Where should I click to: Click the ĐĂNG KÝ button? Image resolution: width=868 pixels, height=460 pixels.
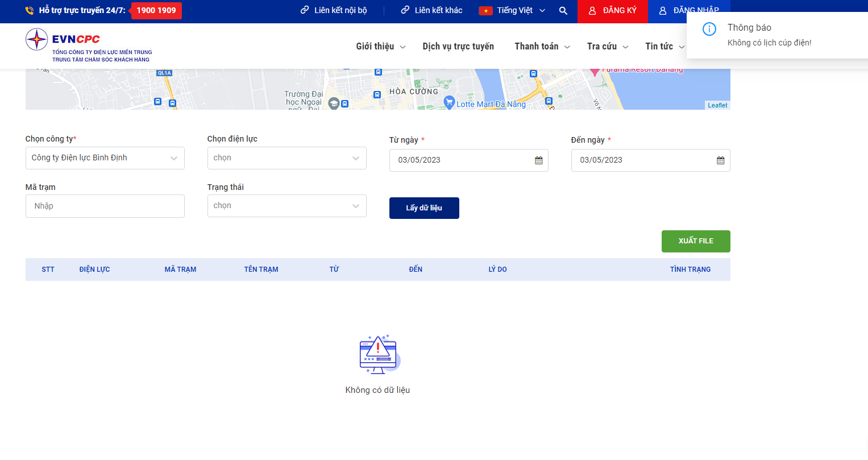pyautogui.click(x=613, y=11)
